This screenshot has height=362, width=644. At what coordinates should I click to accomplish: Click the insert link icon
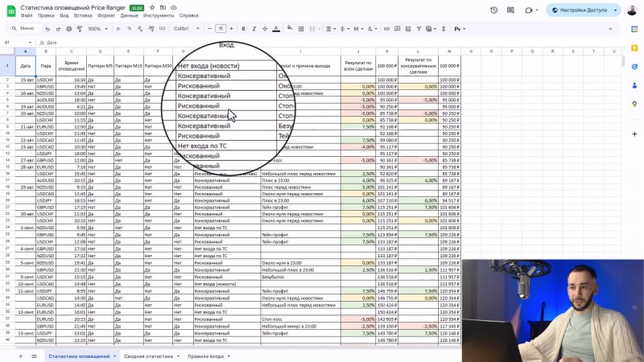(x=386, y=29)
